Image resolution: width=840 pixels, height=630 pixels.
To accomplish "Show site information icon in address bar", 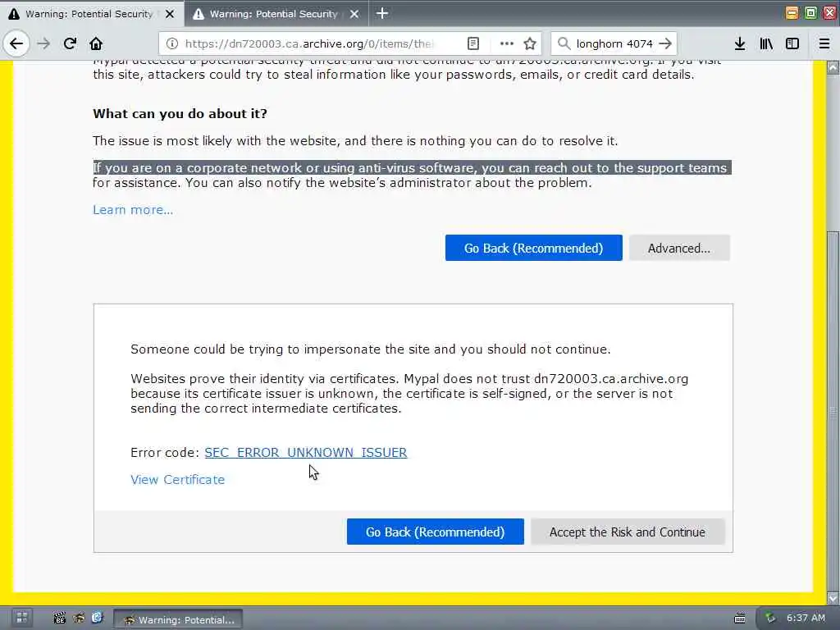I will [x=172, y=43].
